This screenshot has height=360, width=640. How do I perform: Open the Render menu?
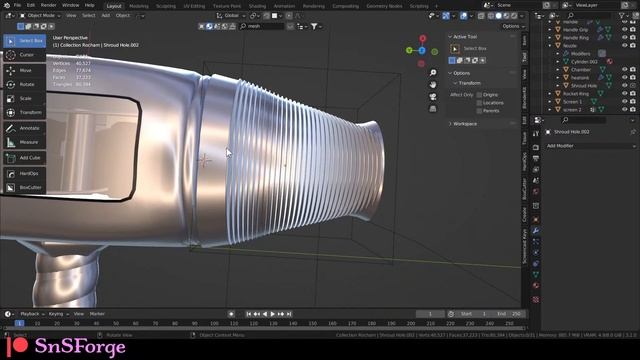49,5
